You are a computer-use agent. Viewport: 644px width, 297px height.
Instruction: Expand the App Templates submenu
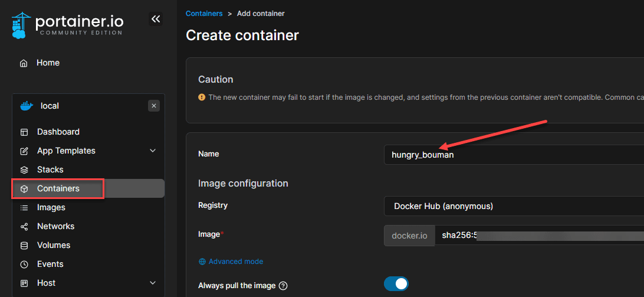click(x=153, y=151)
